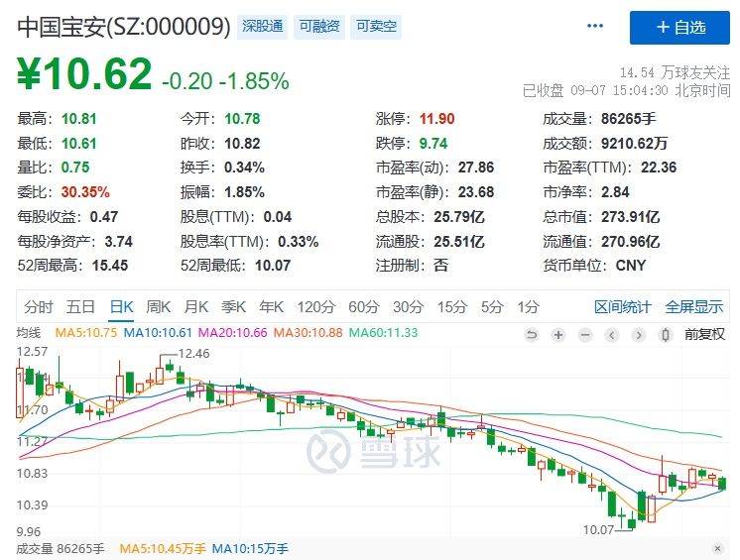This screenshot has height=560, width=740.
Task: Switch to the 120分 chart tab
Action: coord(315,307)
